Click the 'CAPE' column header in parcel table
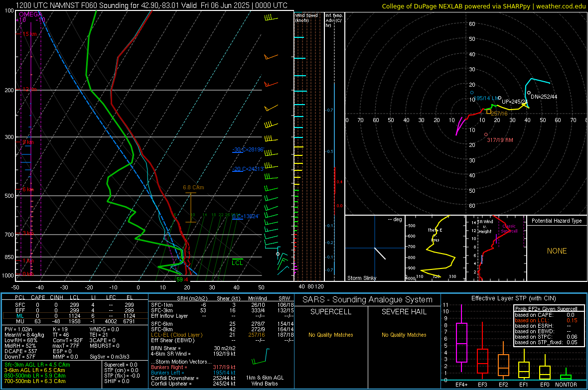The width and height of the screenshot is (588, 390). pyautogui.click(x=38, y=297)
